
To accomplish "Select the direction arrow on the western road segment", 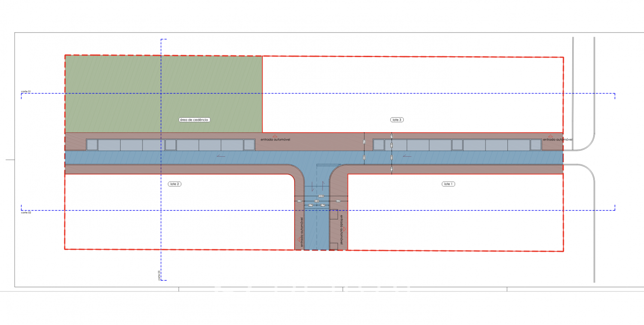I will pyautogui.click(x=221, y=156).
